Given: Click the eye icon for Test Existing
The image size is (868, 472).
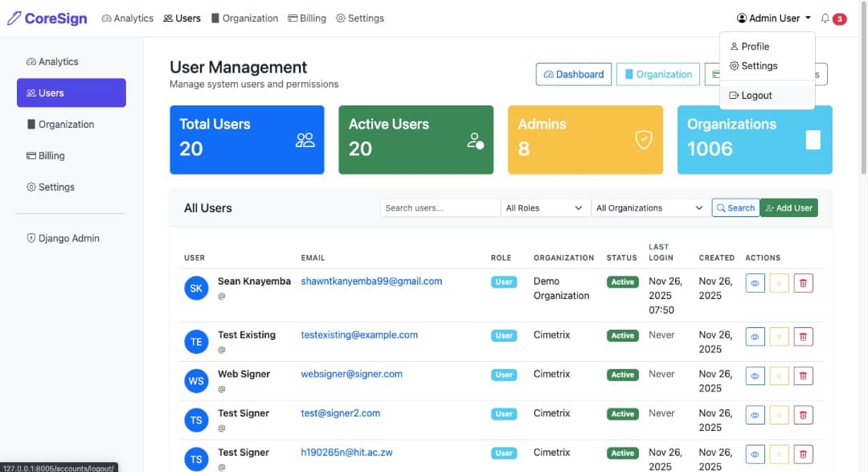Looking at the screenshot, I should tap(755, 337).
